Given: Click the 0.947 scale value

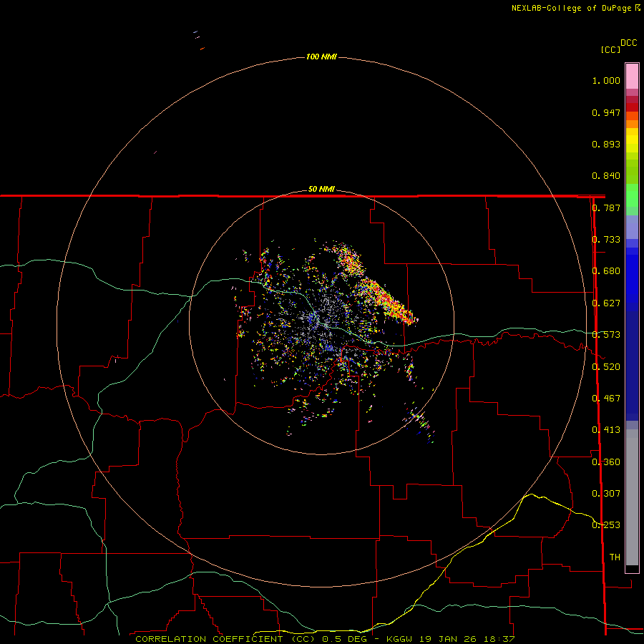Looking at the screenshot, I should pos(606,112).
